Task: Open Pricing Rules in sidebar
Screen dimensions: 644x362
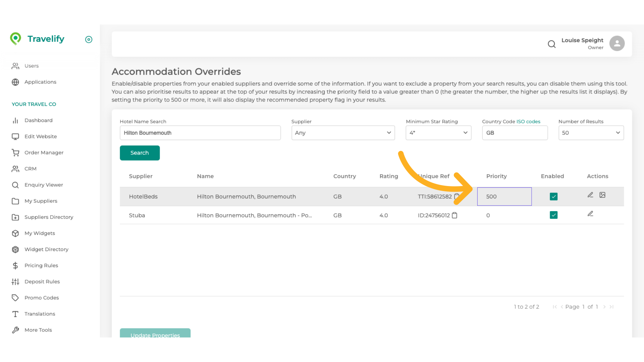Action: [41, 265]
